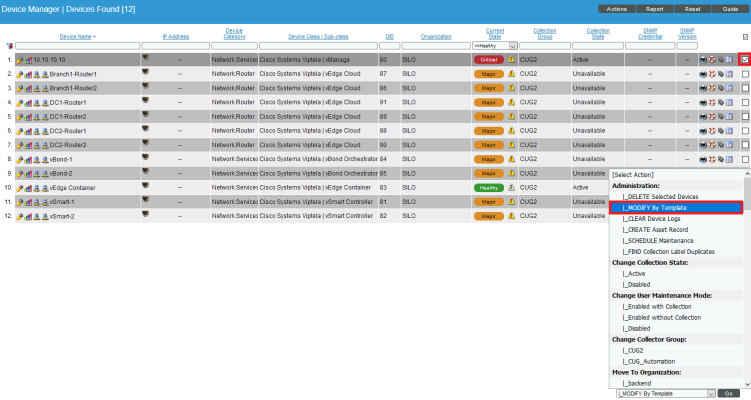Open the MODIFY By Template action dropdown
The image size is (751, 400).
(x=666, y=394)
